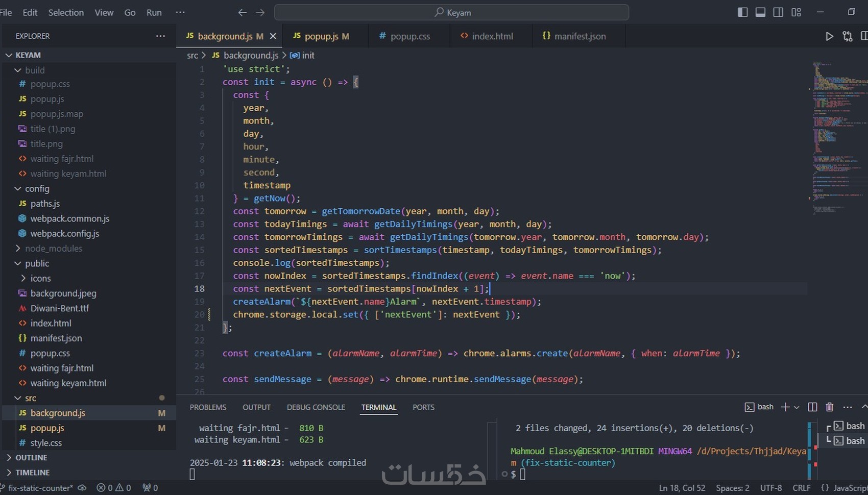Click the fix-static-counter branch in status bar
Screen dimensions: 868x495
point(37,488)
